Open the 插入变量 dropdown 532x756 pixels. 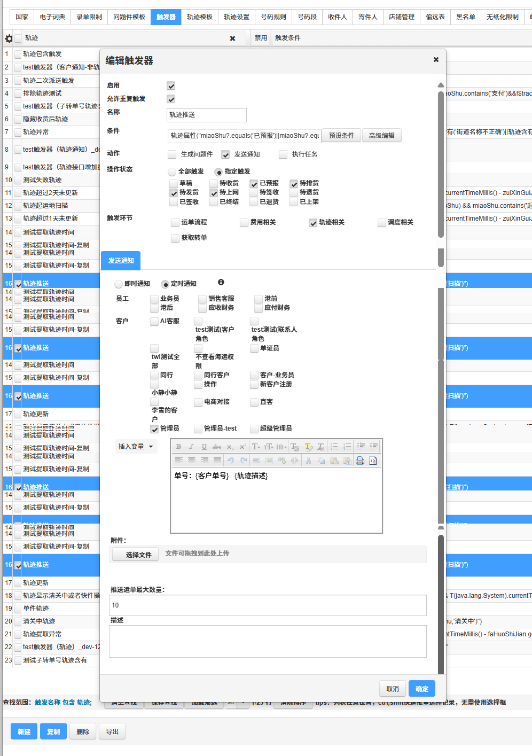[x=136, y=447]
